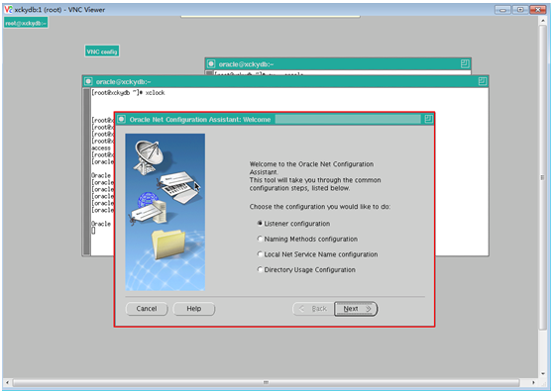
Task: Click the Oracle Net Configuration Assistant title bar
Action: (275, 120)
